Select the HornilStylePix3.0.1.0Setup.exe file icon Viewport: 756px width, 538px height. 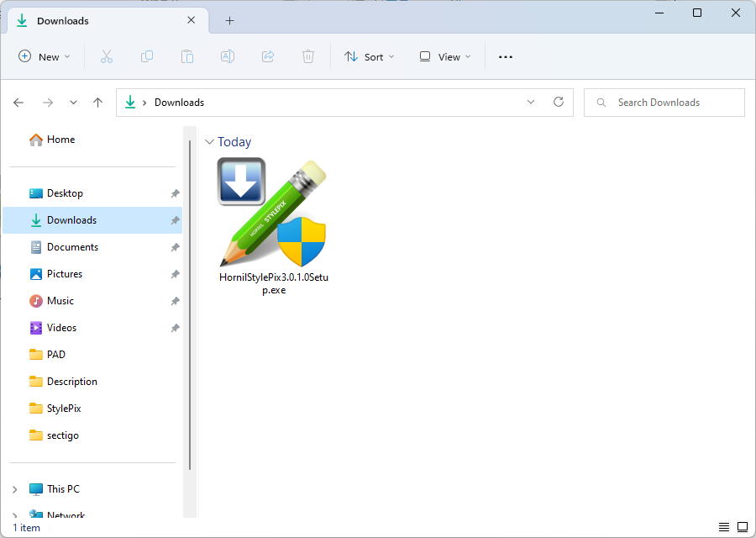(273, 213)
